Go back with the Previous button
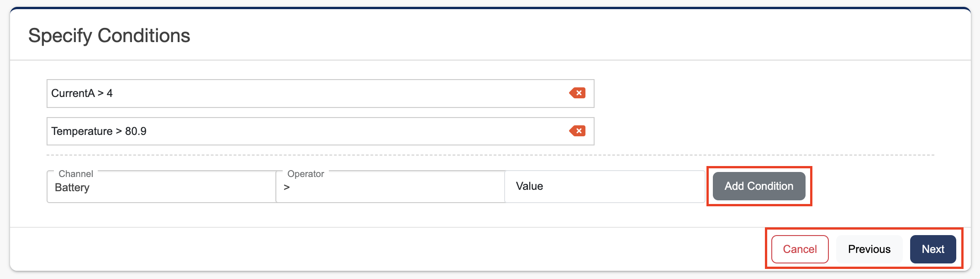 (x=869, y=249)
